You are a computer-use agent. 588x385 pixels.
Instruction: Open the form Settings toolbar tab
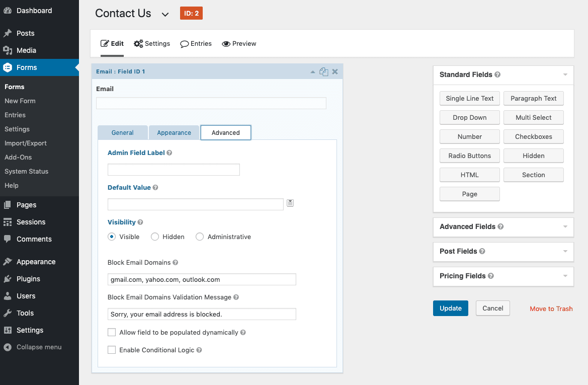152,43
